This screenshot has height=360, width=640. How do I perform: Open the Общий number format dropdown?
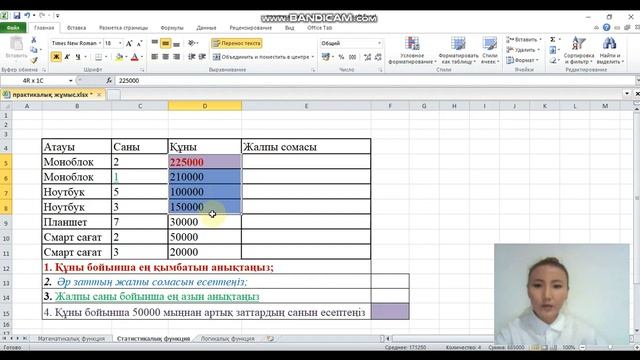click(379, 43)
